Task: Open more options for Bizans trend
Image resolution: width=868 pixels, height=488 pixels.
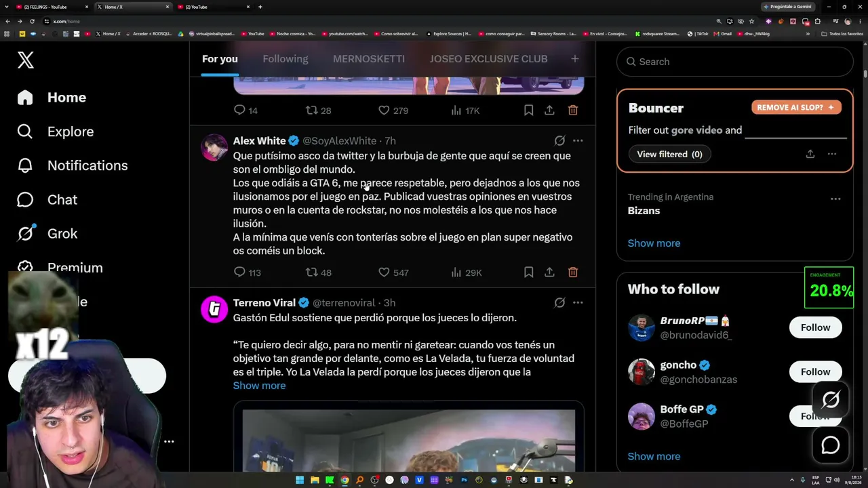Action: coord(835,199)
